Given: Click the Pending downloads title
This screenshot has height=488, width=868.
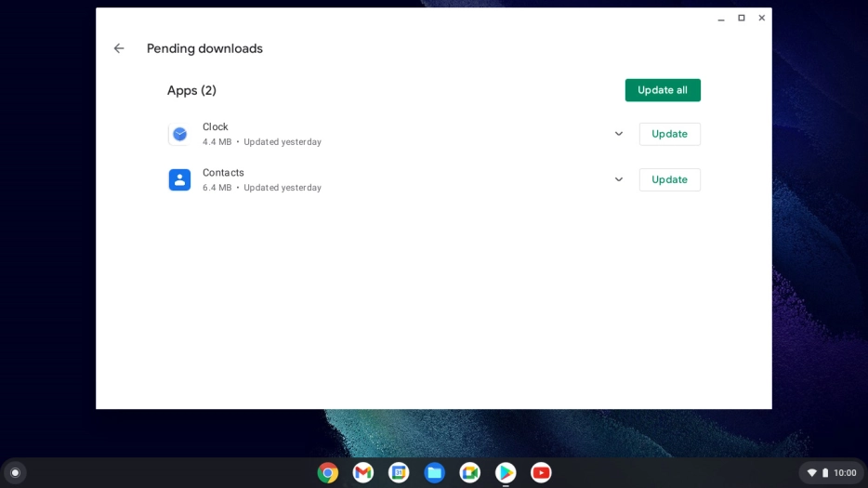Looking at the screenshot, I should coord(204,48).
